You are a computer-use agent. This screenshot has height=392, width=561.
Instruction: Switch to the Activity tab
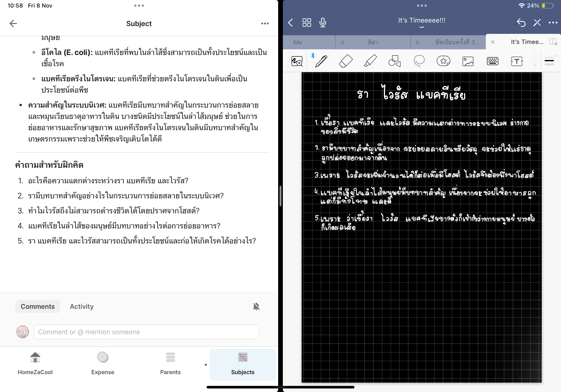pyautogui.click(x=82, y=306)
